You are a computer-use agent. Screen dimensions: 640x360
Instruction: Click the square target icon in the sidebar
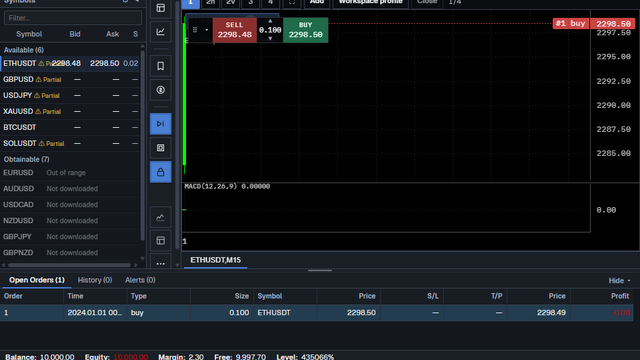(x=160, y=148)
